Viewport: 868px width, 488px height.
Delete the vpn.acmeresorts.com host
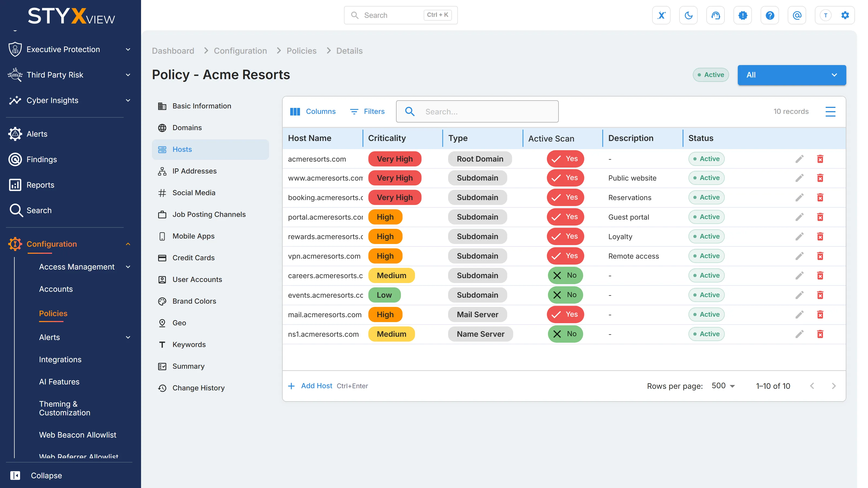[820, 256]
